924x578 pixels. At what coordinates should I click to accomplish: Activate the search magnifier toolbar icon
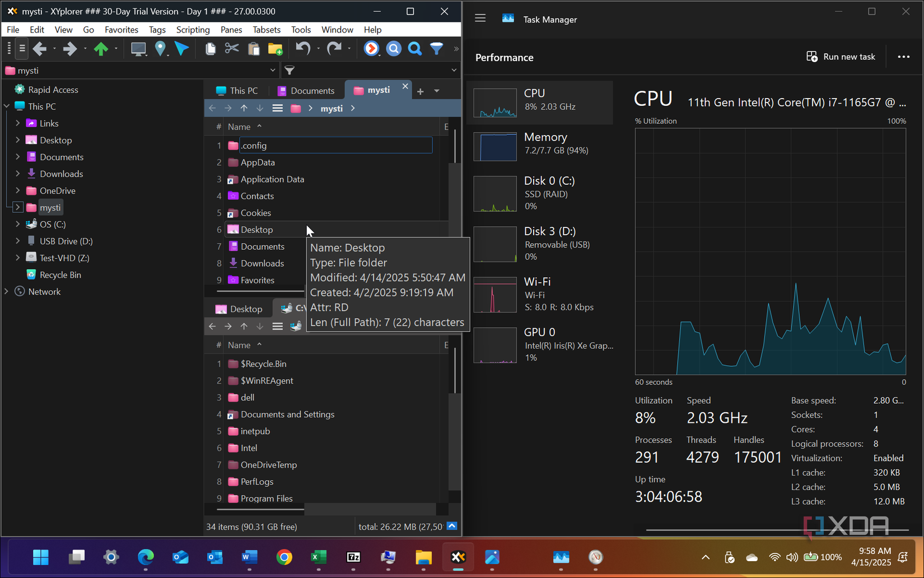coord(414,49)
